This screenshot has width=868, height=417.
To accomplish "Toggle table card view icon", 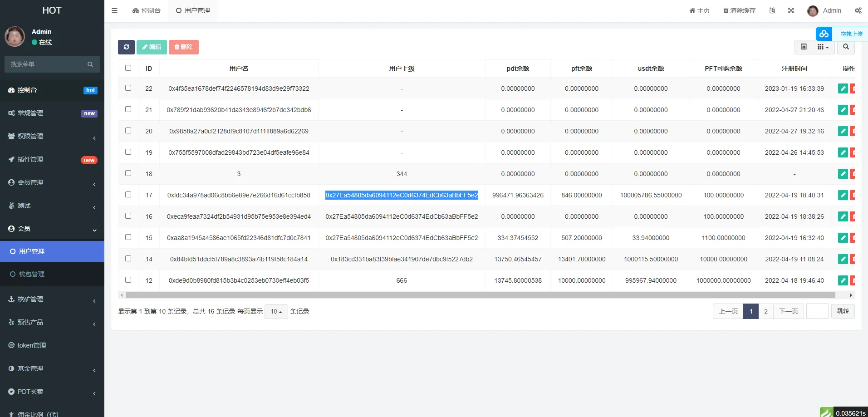I will [804, 47].
